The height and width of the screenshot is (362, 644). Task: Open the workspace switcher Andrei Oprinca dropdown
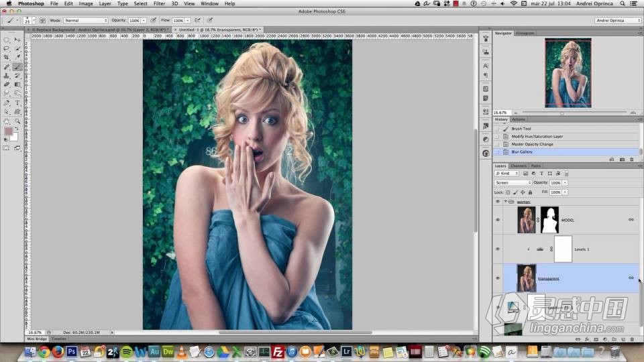(618, 20)
